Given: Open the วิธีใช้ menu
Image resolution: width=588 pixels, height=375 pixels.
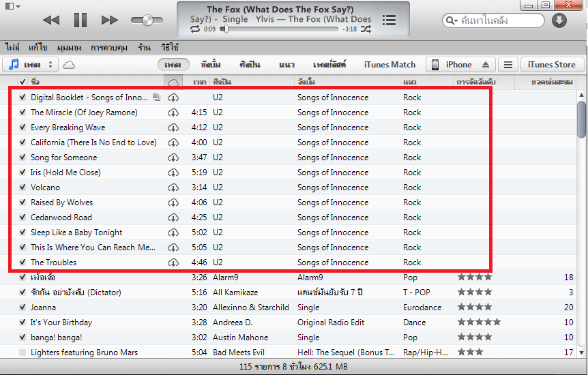Looking at the screenshot, I should pyautogui.click(x=170, y=47).
